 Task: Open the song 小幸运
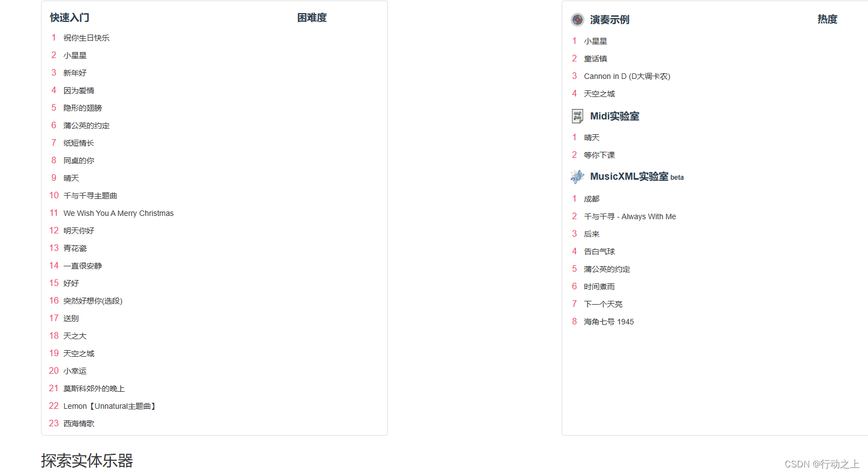[75, 371]
